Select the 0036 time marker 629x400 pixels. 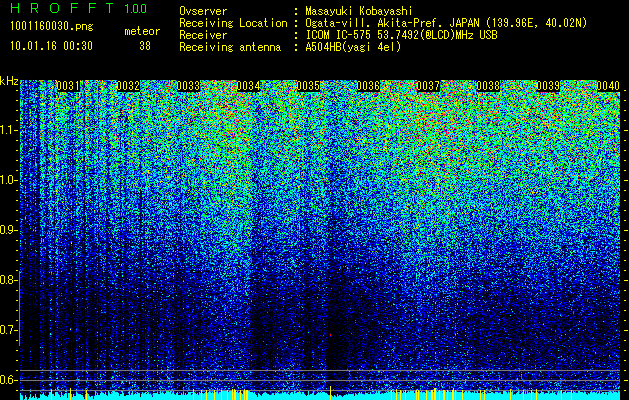pyautogui.click(x=368, y=86)
